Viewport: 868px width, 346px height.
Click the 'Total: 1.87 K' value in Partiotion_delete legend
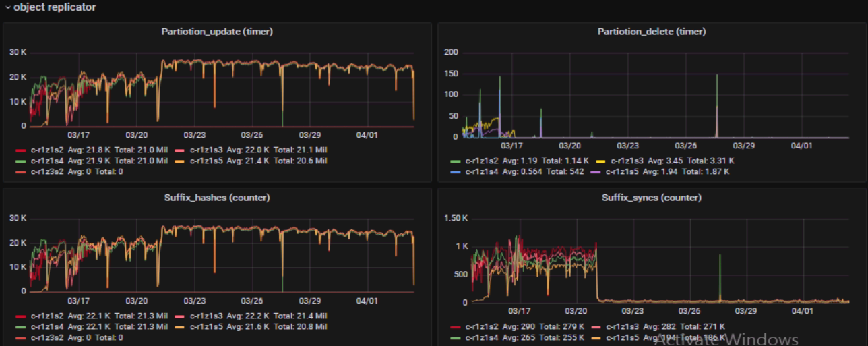(x=706, y=171)
